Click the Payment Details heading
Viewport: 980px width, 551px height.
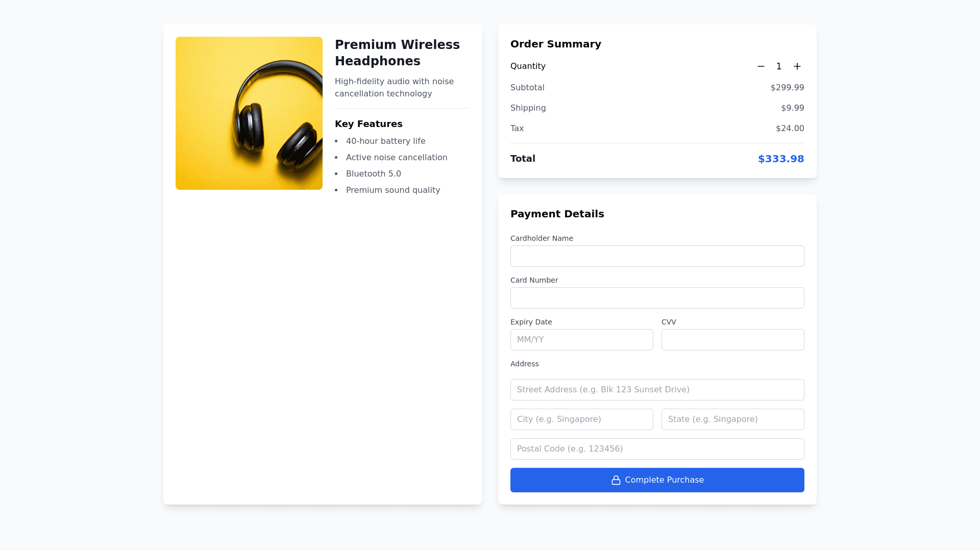pyautogui.click(x=557, y=214)
